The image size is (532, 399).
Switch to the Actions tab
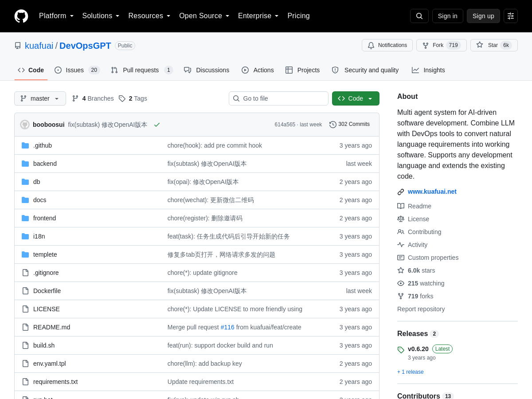point(258,70)
